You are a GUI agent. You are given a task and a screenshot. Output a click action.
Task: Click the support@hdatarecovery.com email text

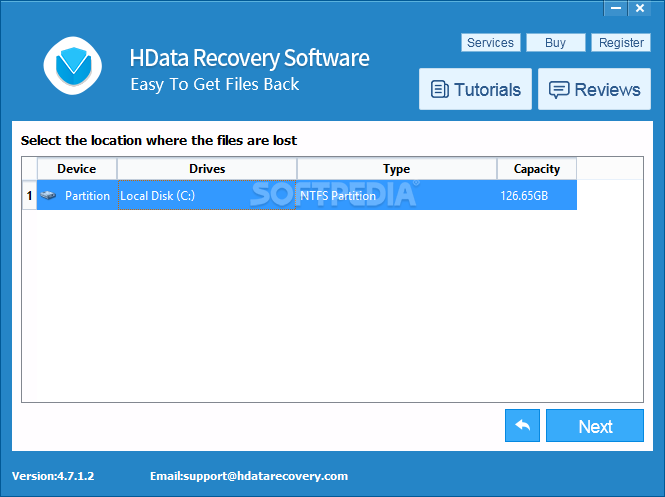click(x=265, y=476)
